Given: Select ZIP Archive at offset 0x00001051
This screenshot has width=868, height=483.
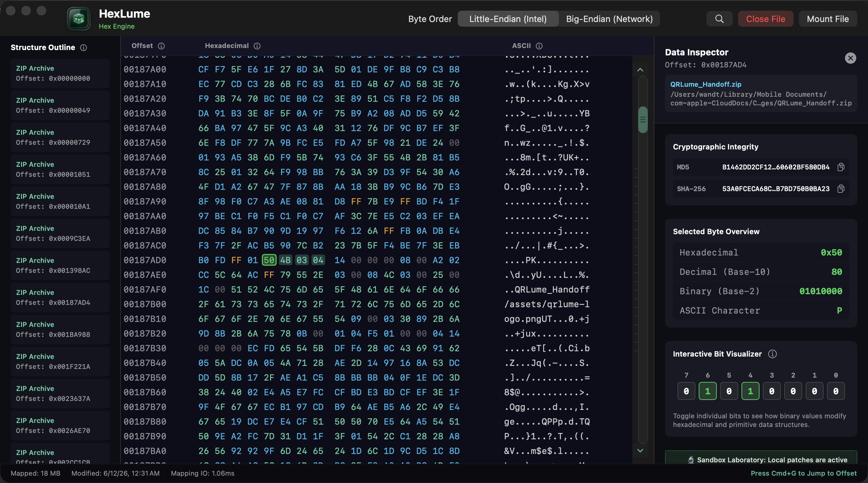Looking at the screenshot, I should click(60, 169).
